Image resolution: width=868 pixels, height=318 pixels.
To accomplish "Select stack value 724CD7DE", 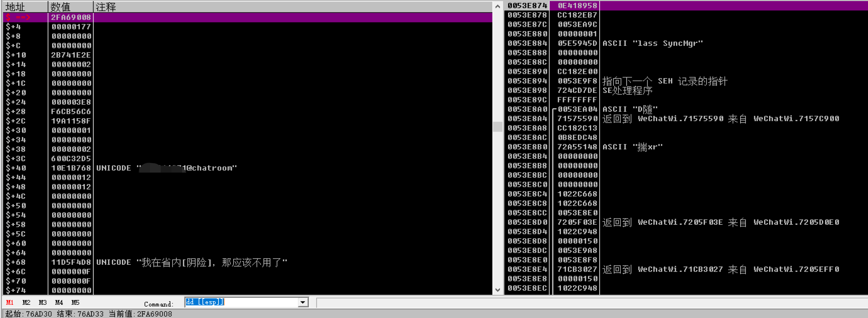I will tap(577, 90).
